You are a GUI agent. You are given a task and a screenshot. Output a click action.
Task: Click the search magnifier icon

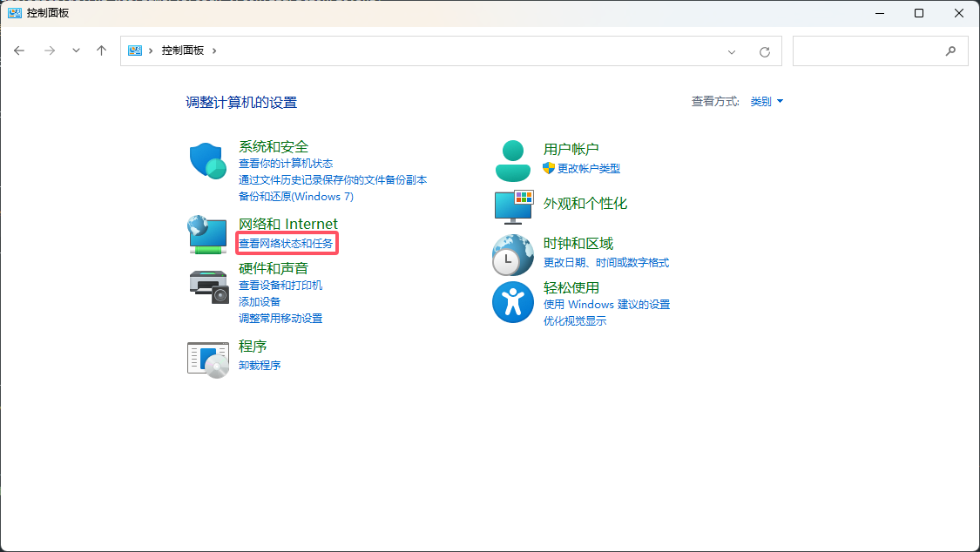[950, 51]
